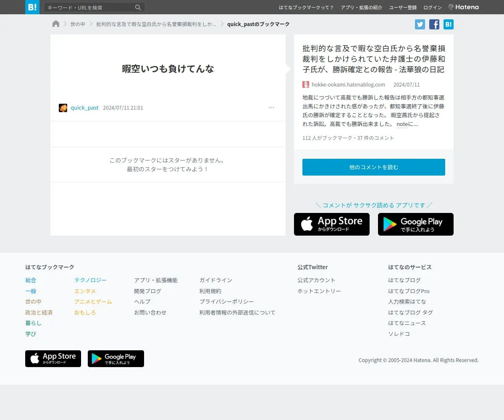Viewport: 504px width, 420px height.
Task: Open footer App Store download badge
Action: point(53,359)
